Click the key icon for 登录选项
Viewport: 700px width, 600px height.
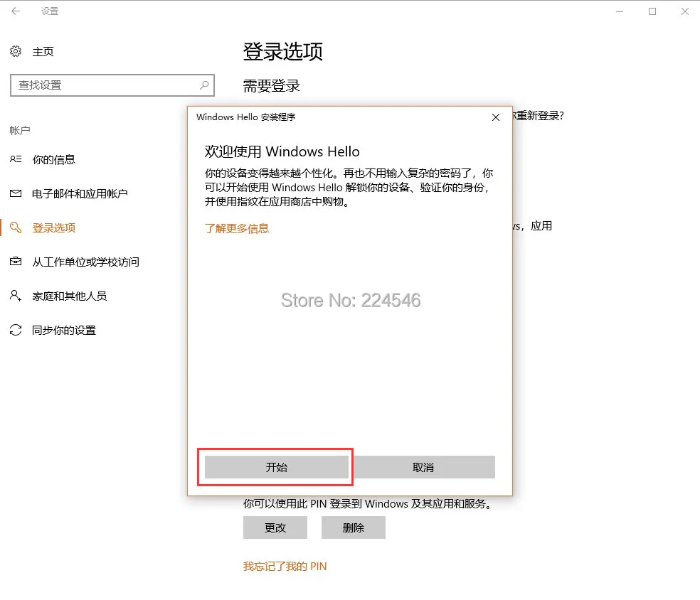(x=16, y=227)
